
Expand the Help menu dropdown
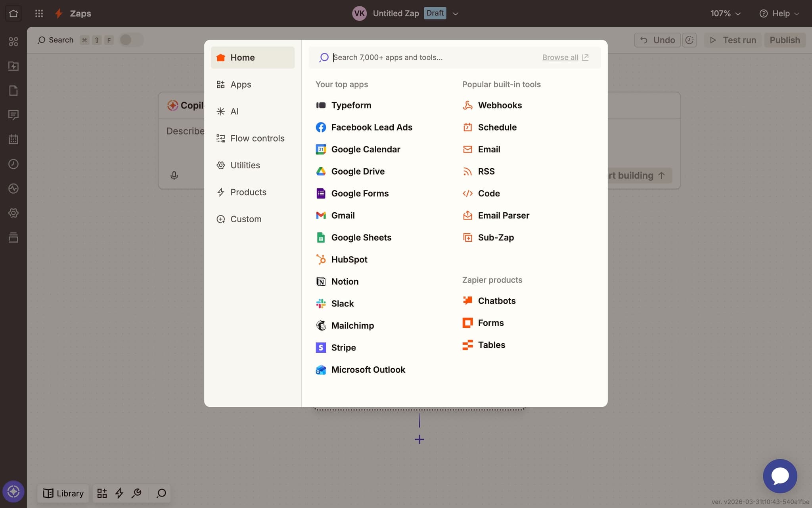pos(779,13)
